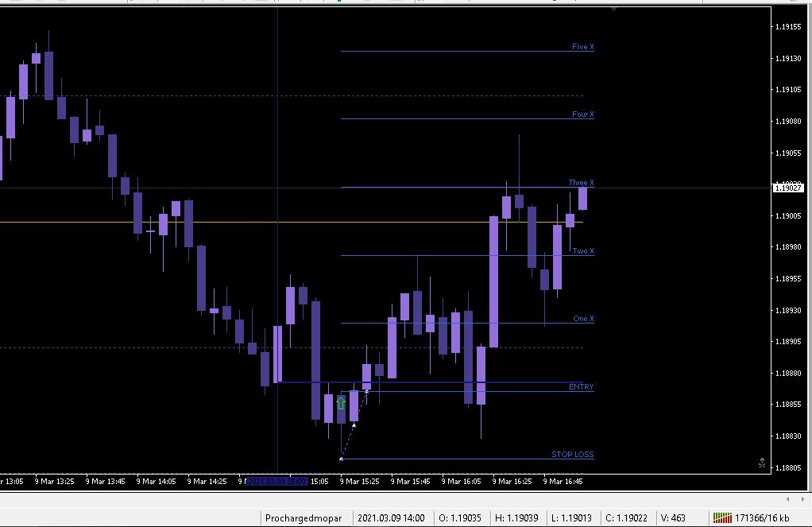Click the 1.19005 price axis label
Screen dimensions: 812x527
point(788,215)
